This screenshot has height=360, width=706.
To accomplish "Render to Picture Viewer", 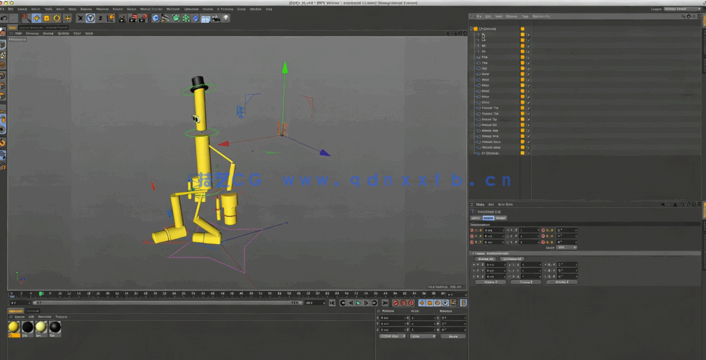I will pos(132,18).
